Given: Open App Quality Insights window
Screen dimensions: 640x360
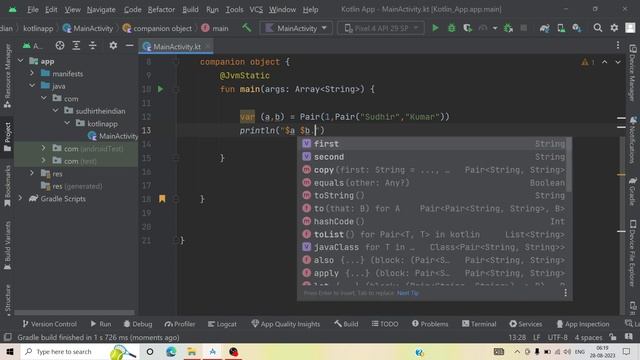Looking at the screenshot, I should pyautogui.click(x=285, y=324).
